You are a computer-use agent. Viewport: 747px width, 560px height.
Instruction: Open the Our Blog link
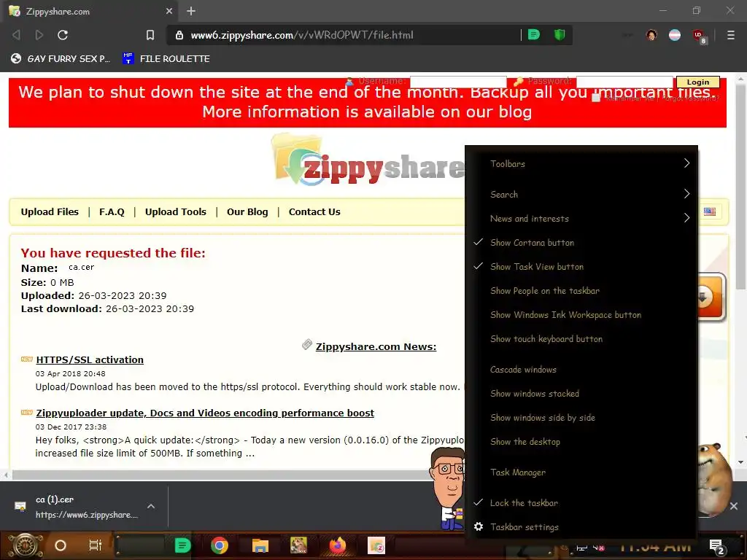pos(247,212)
